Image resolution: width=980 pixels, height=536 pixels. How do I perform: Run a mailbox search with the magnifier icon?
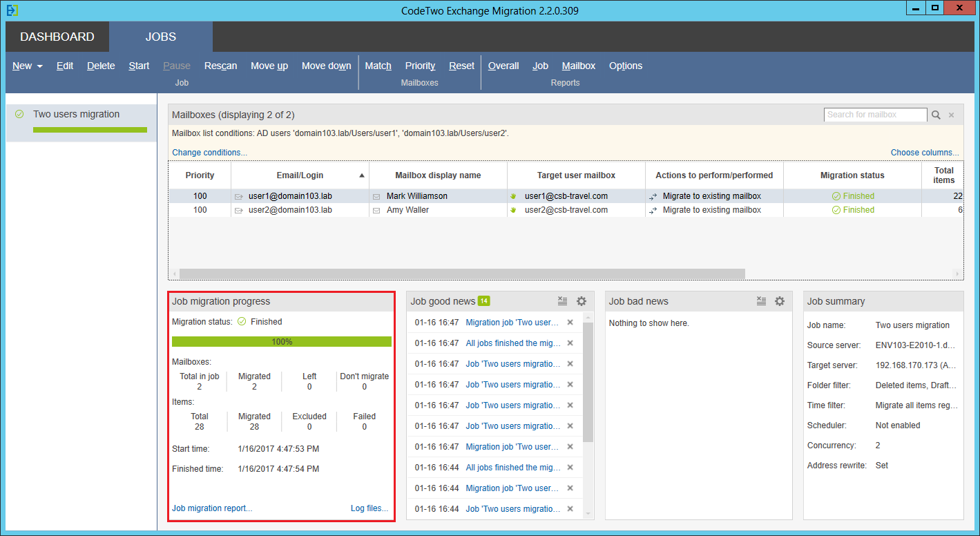point(937,114)
